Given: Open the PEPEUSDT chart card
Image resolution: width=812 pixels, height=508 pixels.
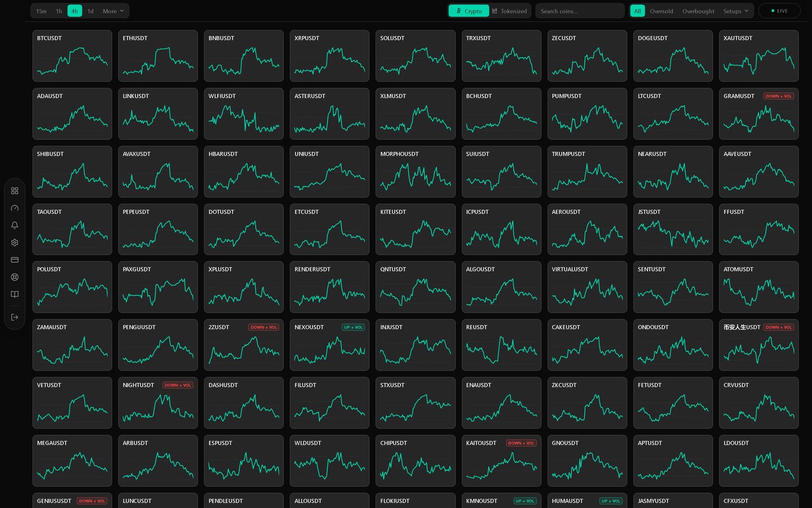Looking at the screenshot, I should [158, 230].
